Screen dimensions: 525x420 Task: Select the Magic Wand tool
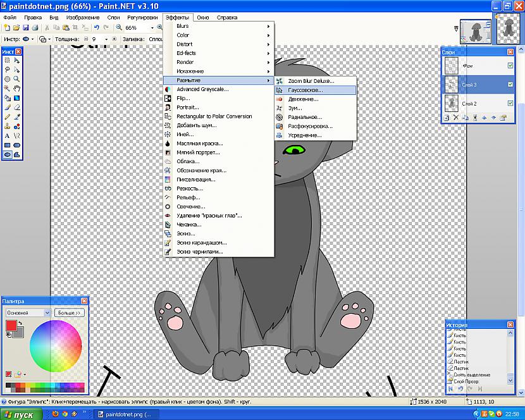[x=7, y=89]
